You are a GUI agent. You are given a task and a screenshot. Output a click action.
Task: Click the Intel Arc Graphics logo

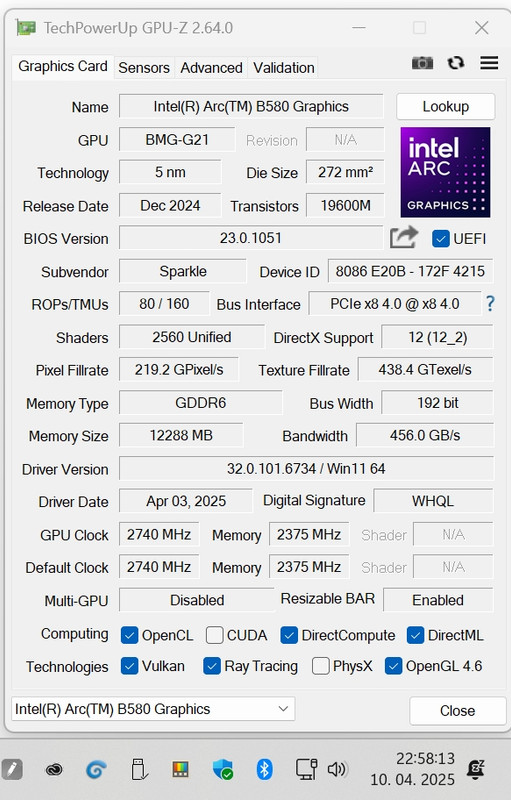(445, 172)
